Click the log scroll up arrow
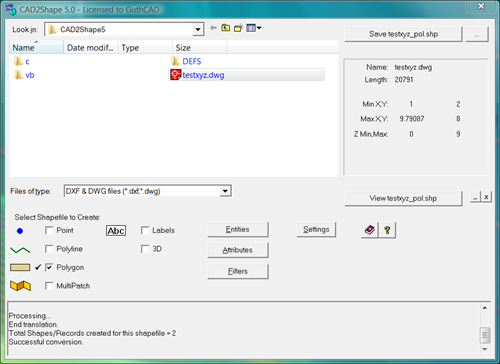The image size is (500, 364). point(485,308)
